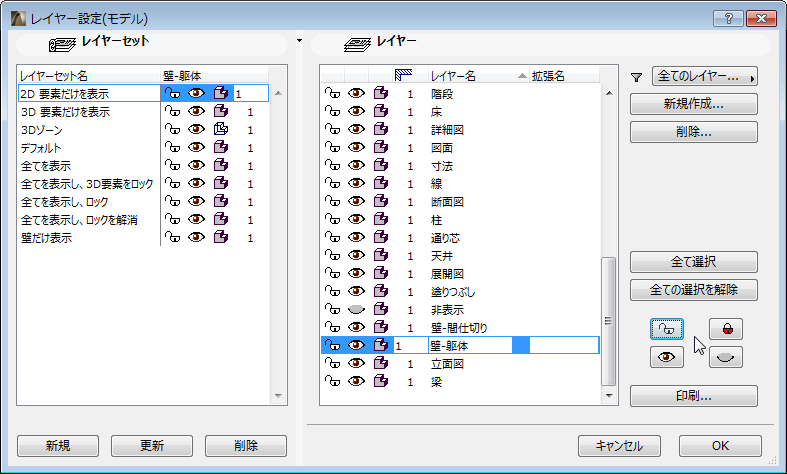
Task: Toggle eye visibility of 床 layer
Action: (x=356, y=111)
